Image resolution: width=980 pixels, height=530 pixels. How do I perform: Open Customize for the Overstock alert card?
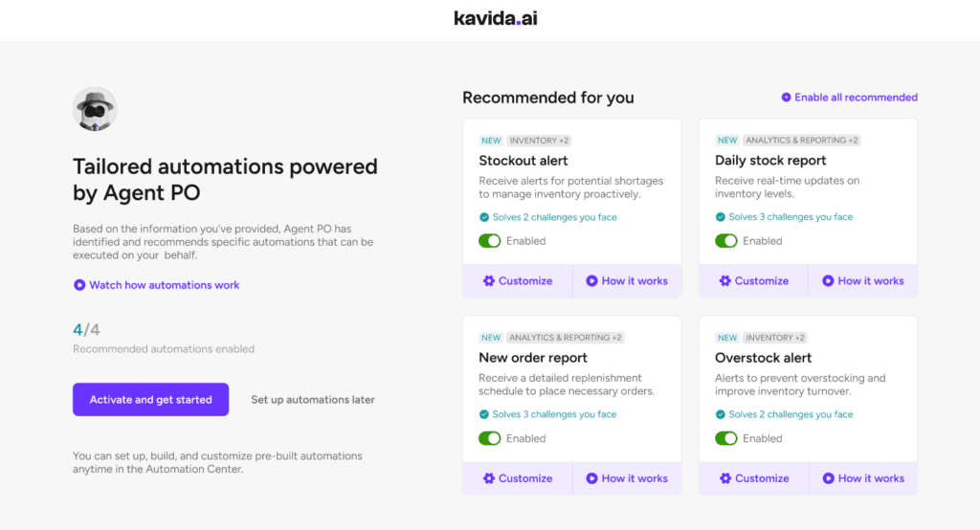754,478
